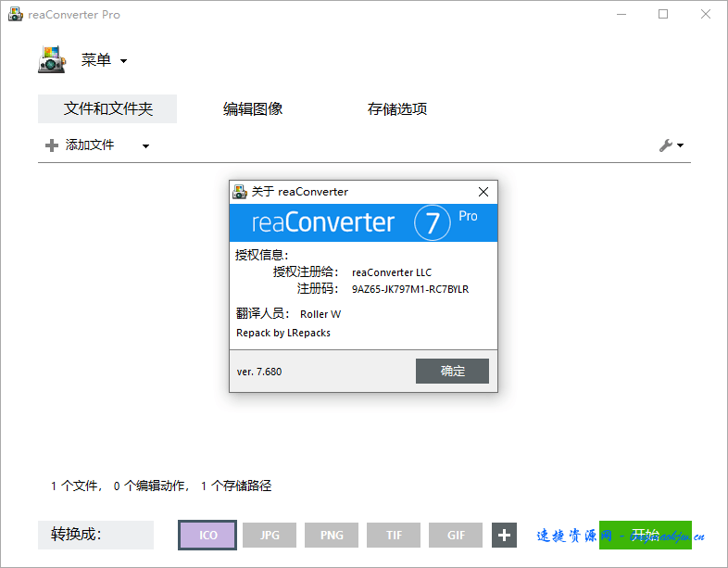Click the version text ver. 7.680
The height and width of the screenshot is (568, 728).
259,372
